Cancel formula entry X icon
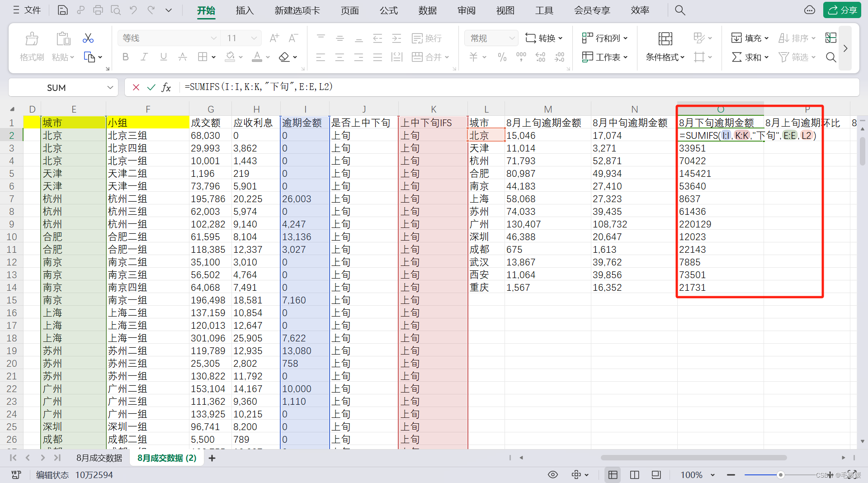Screen dimensions: 868x483 click(x=136, y=87)
